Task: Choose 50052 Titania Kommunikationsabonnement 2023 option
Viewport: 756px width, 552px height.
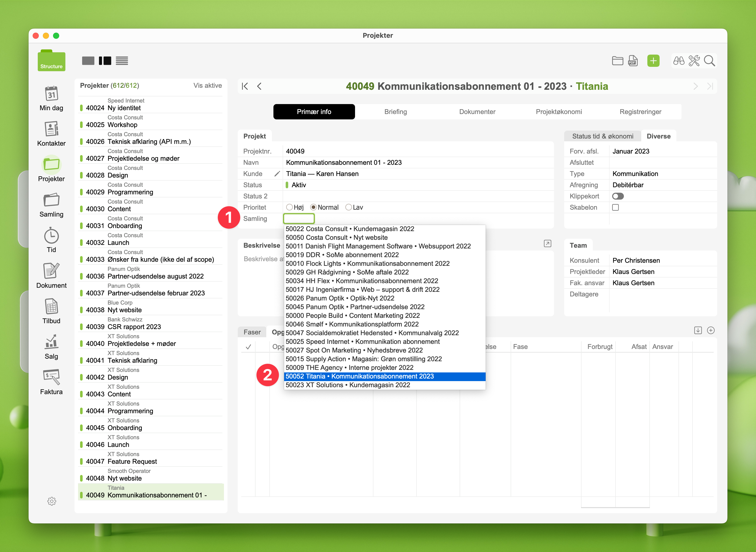Action: click(x=359, y=376)
